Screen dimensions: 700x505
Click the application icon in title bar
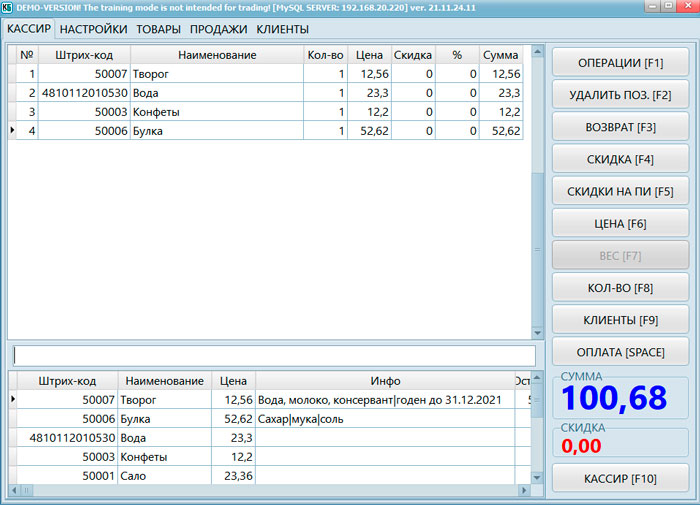[7, 8]
